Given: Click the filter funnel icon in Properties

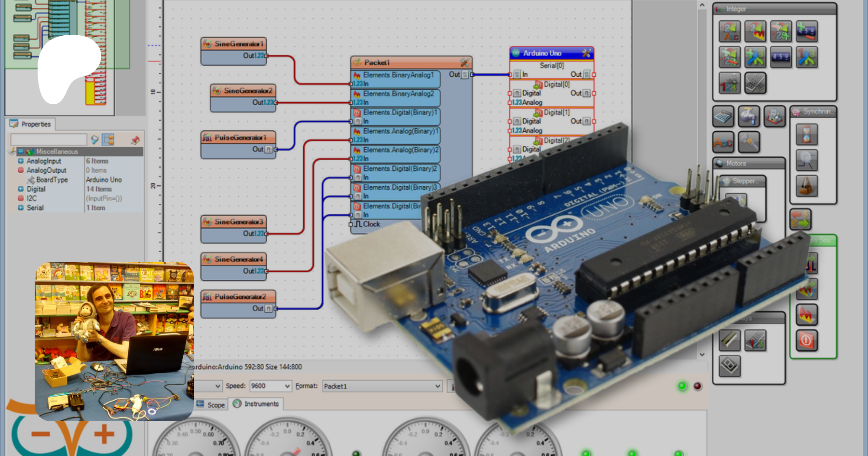Looking at the screenshot, I should pyautogui.click(x=95, y=140).
